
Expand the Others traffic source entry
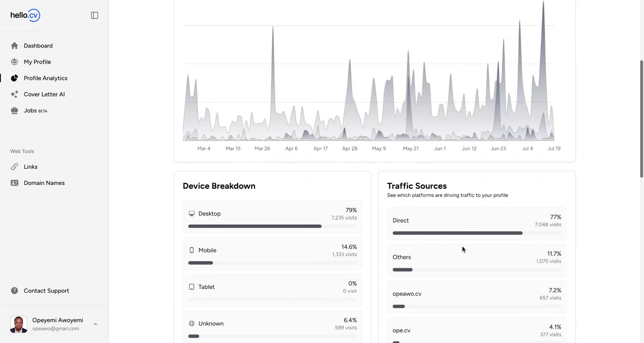[x=476, y=260]
